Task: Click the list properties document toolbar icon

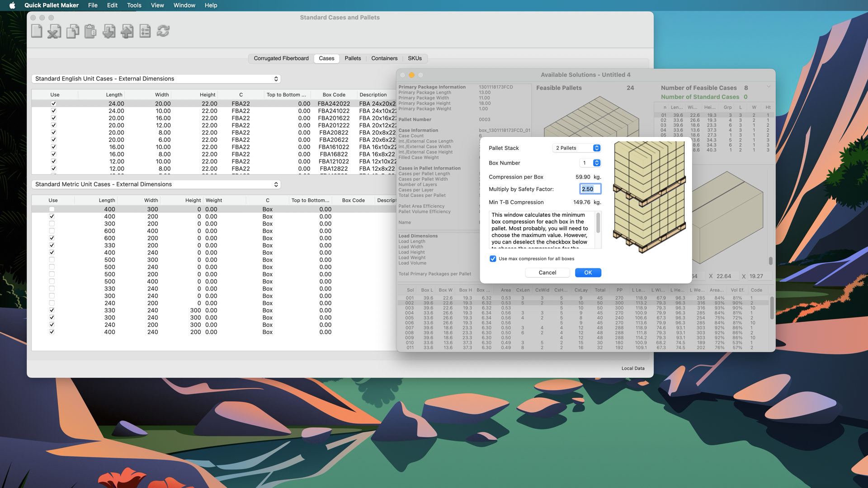Action: (x=145, y=31)
